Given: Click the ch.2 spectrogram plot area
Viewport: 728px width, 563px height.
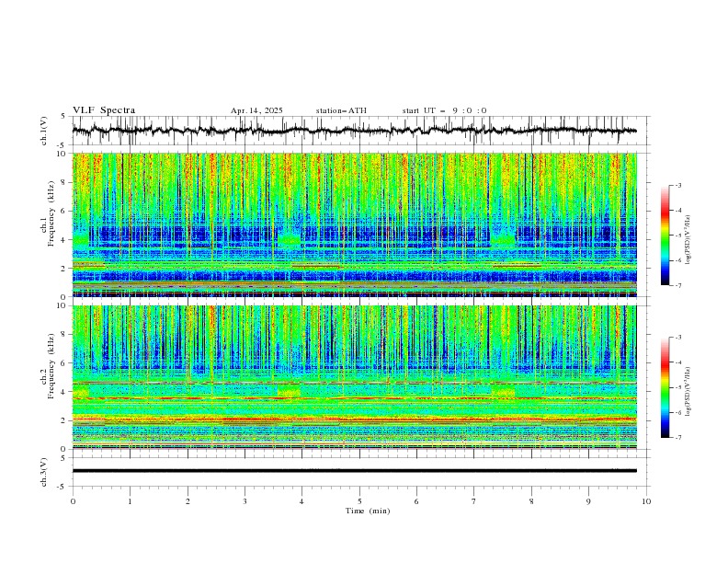Looking at the screenshot, I should (354, 377).
